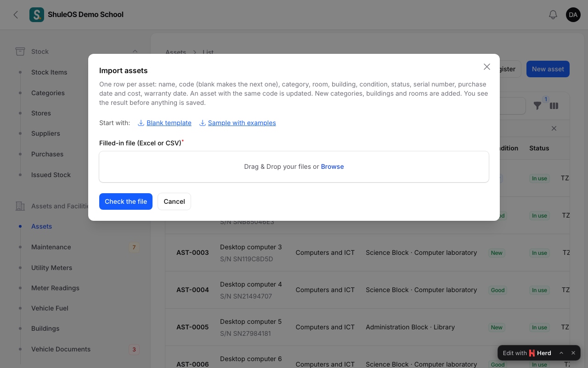Click Administration Block · Library location
This screenshot has height=368, width=588.
coord(410,327)
